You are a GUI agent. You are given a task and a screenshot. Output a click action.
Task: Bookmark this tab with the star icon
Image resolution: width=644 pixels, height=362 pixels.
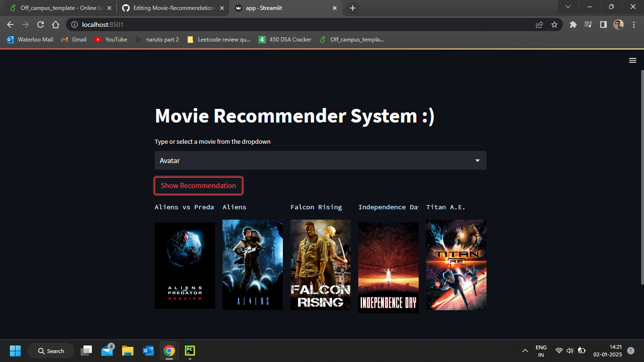[x=554, y=25]
